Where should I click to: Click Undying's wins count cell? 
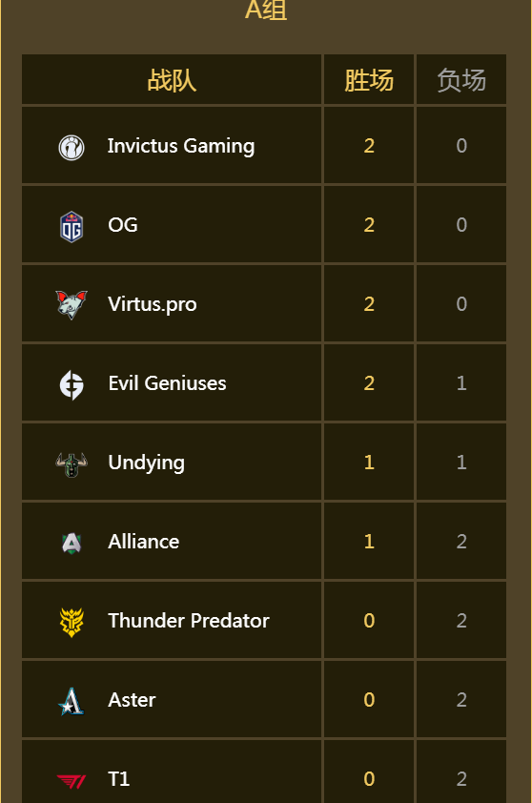369,462
